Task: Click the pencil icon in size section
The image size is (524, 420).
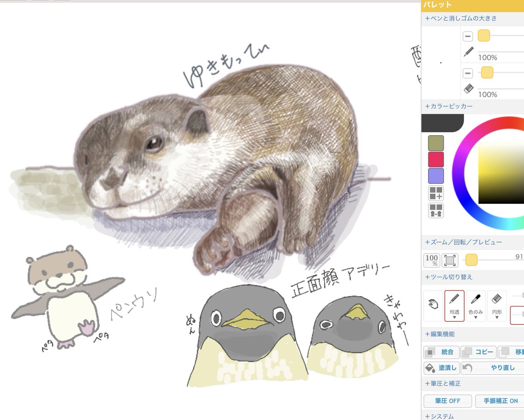Action: pos(469,52)
